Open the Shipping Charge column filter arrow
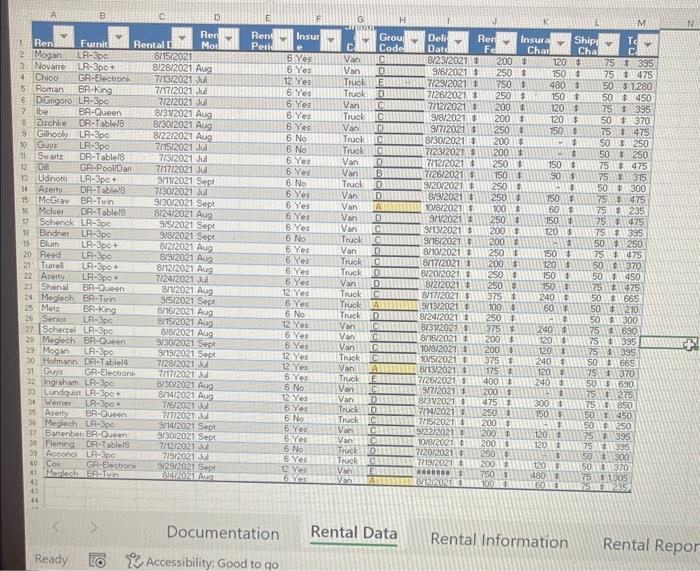Screen dimensions: 700x571 coord(609,44)
